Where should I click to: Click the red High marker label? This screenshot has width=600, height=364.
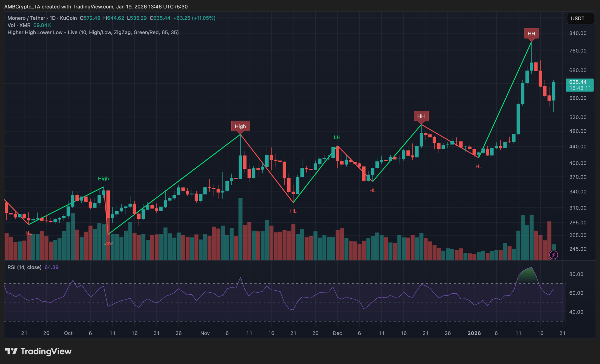[240, 126]
